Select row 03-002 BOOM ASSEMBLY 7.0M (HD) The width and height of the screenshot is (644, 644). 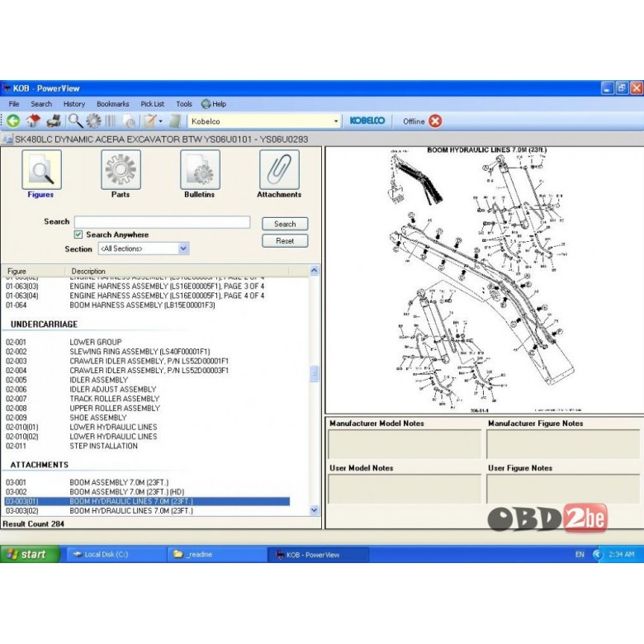point(148,492)
